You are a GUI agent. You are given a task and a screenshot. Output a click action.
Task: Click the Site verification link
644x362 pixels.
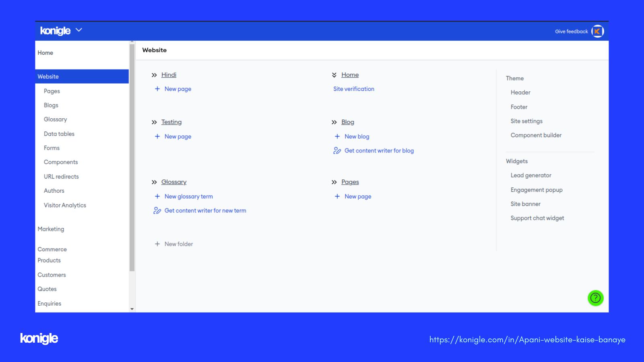pos(354,89)
